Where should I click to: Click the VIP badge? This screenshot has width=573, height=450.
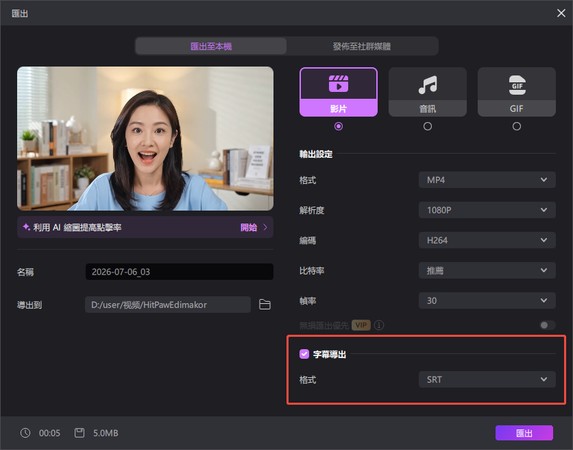pos(361,325)
